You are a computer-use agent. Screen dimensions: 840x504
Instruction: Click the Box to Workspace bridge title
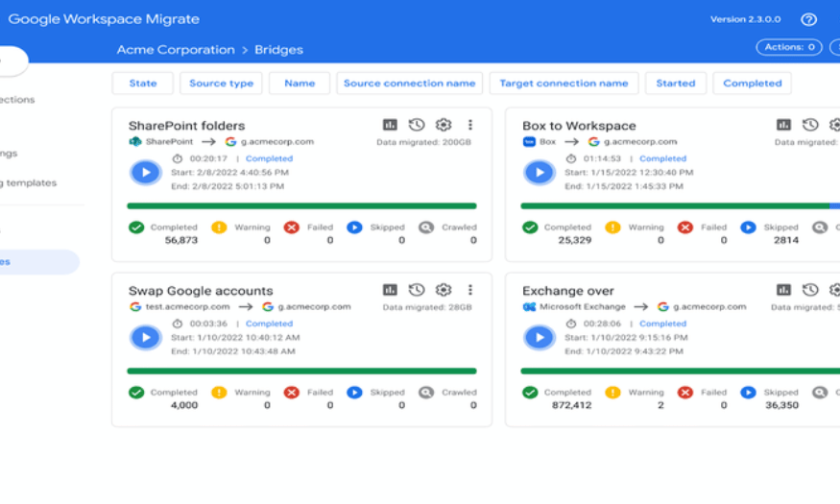pyautogui.click(x=579, y=126)
